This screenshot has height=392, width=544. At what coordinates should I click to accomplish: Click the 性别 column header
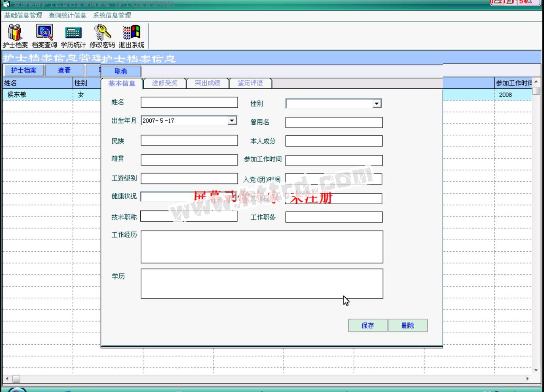pos(87,83)
